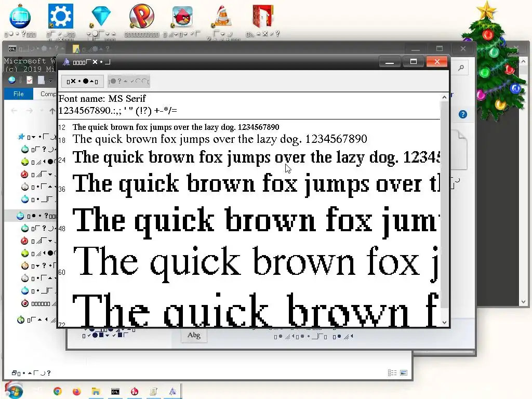This screenshot has width=532, height=399.
Task: Click the Explorer window scrollbar down arrow
Action: point(523,302)
